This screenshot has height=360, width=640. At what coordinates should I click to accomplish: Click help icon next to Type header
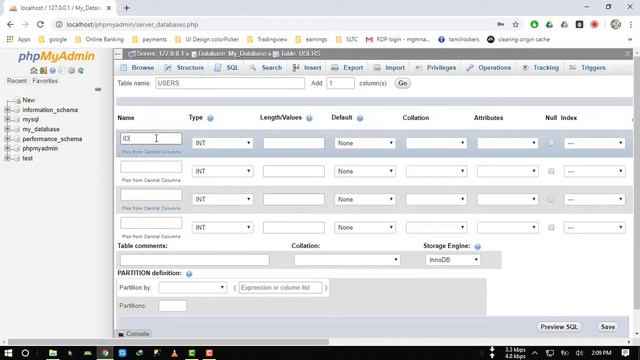210,118
